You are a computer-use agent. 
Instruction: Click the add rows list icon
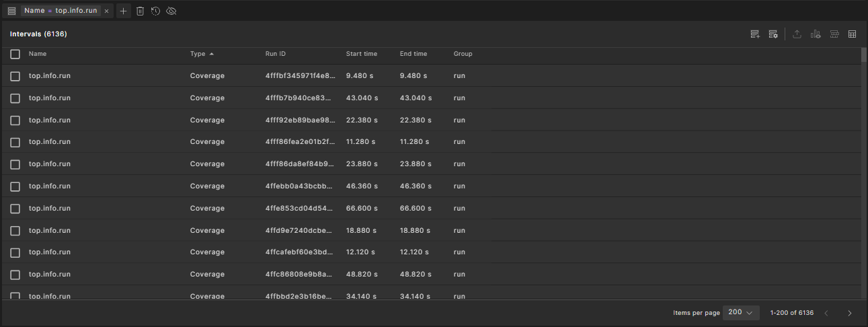coord(755,34)
